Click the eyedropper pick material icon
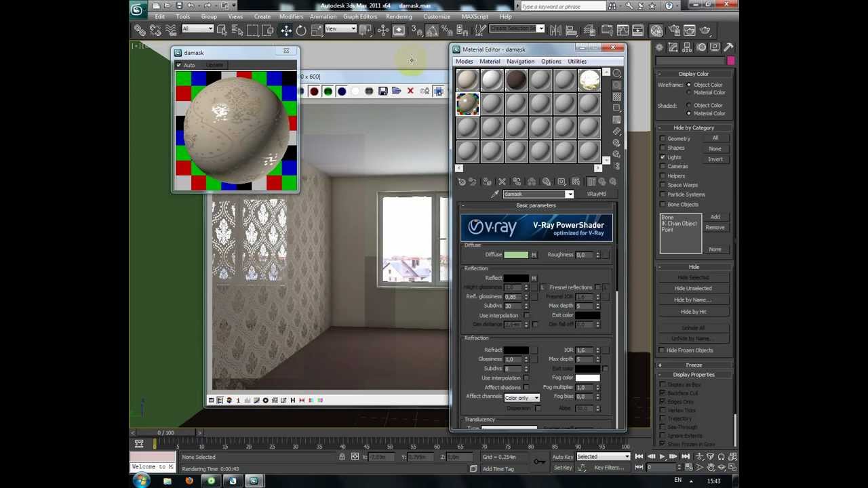The width and height of the screenshot is (868, 488). [x=495, y=195]
